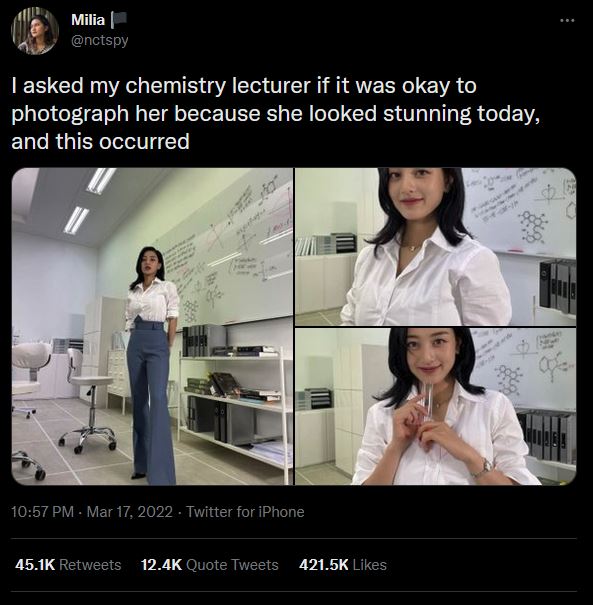Open the @nctspy handle link
The height and width of the screenshot is (605, 593).
[100, 40]
